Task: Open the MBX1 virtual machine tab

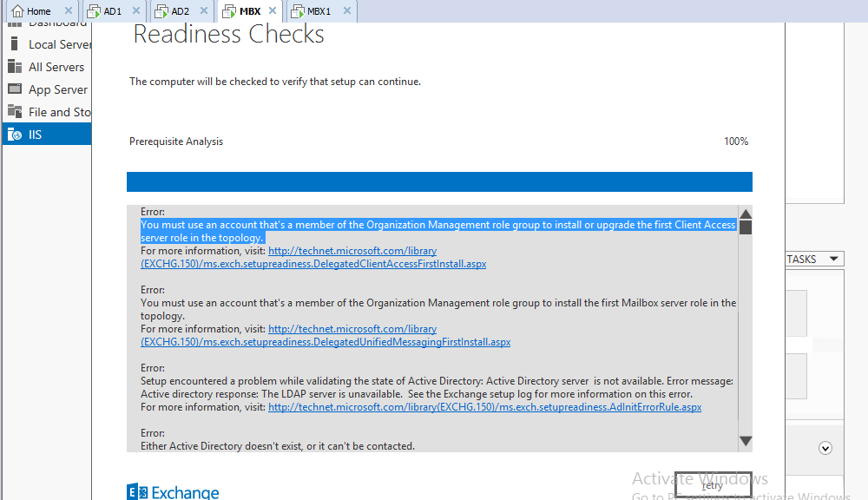Action: click(319, 11)
